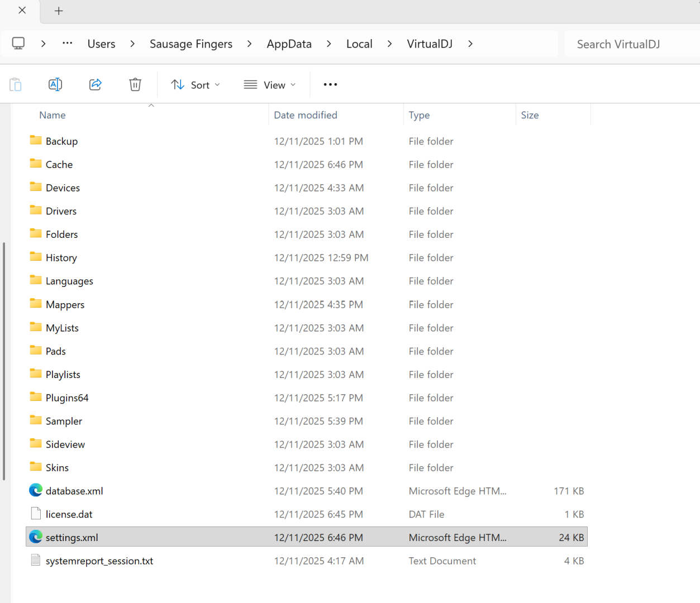Screen dimensions: 700x603
Task: Expand collapsed breadcrumb path ellipsis
Action: (67, 44)
